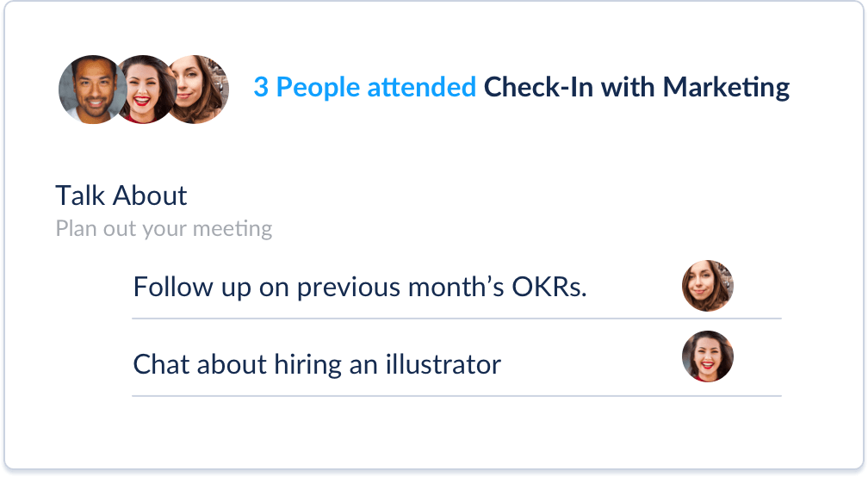The height and width of the screenshot is (477, 868).
Task: Click the word 'OKRs.' in the first agenda item
Action: point(549,288)
